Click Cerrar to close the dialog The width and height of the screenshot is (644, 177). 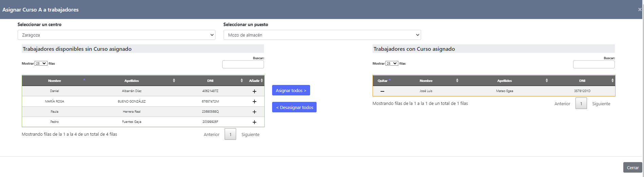[633, 168]
